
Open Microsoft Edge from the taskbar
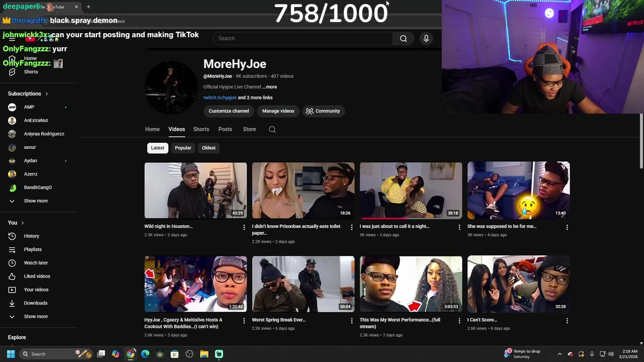point(145,354)
